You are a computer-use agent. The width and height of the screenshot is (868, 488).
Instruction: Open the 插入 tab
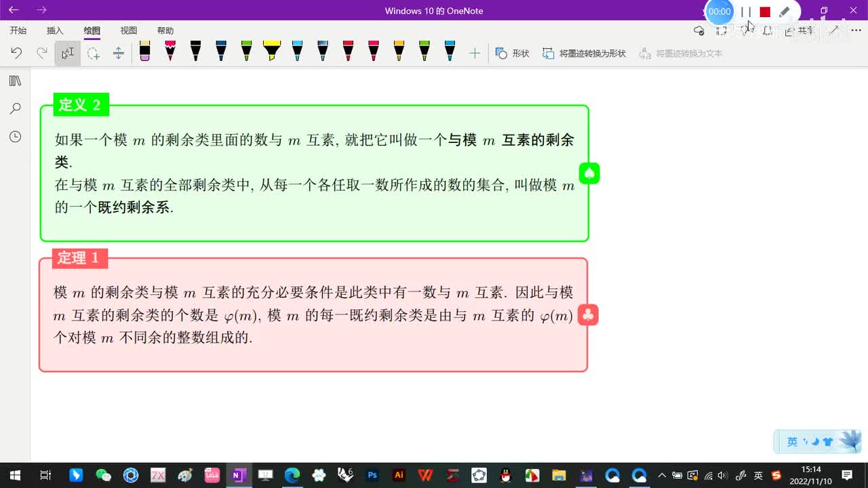[x=55, y=30]
